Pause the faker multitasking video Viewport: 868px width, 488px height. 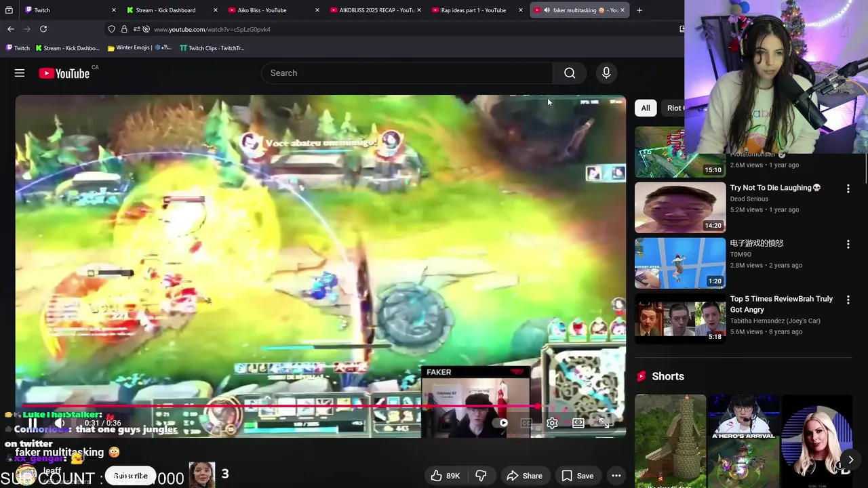click(32, 423)
